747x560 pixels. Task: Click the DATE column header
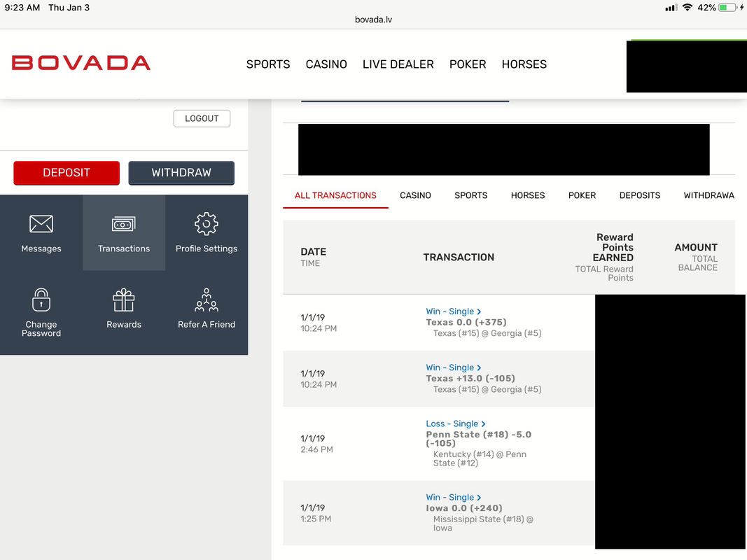tap(314, 252)
